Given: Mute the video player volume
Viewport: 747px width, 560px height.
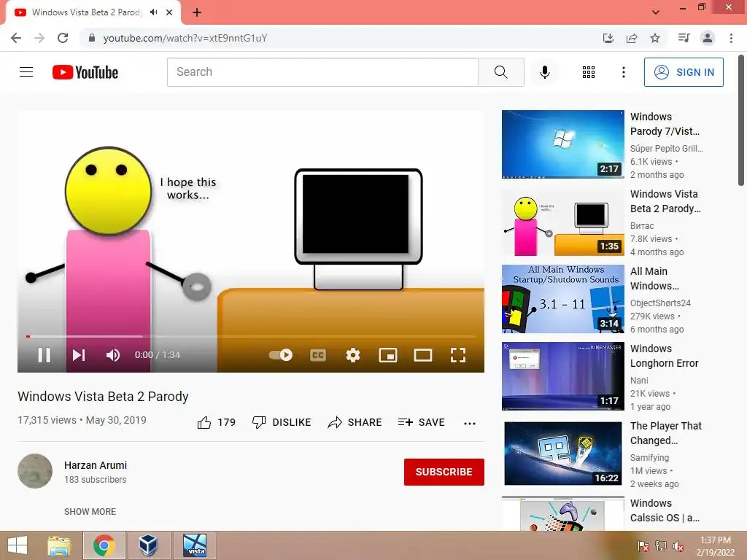Looking at the screenshot, I should (x=113, y=355).
